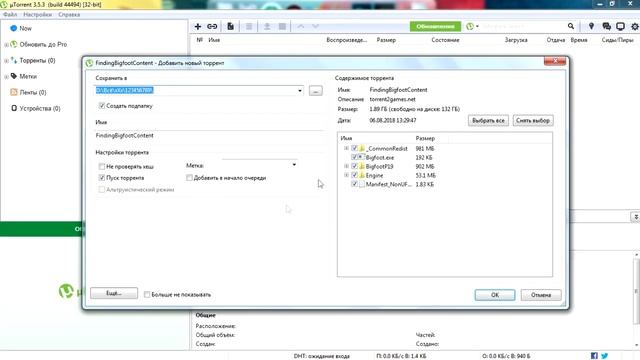Click the Engine folder icon
Image resolution: width=640 pixels, height=360 pixels.
coord(362,175)
